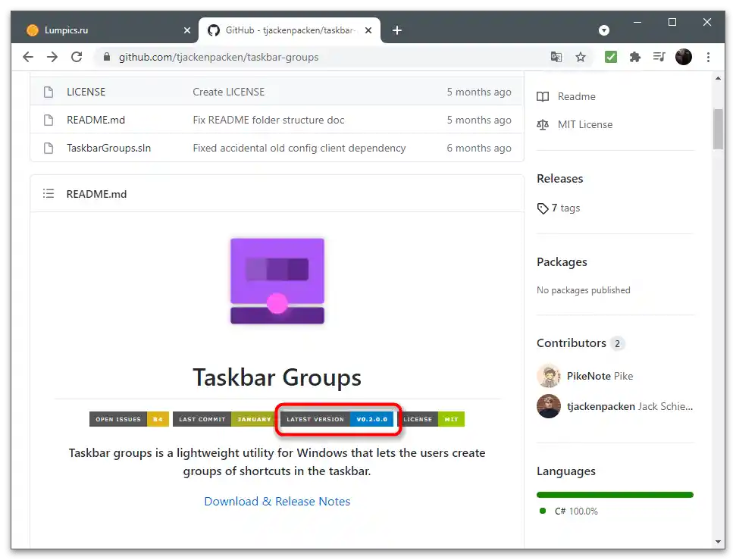The width and height of the screenshot is (736, 560).
Task: Go back using the browser back arrow
Action: tap(28, 57)
